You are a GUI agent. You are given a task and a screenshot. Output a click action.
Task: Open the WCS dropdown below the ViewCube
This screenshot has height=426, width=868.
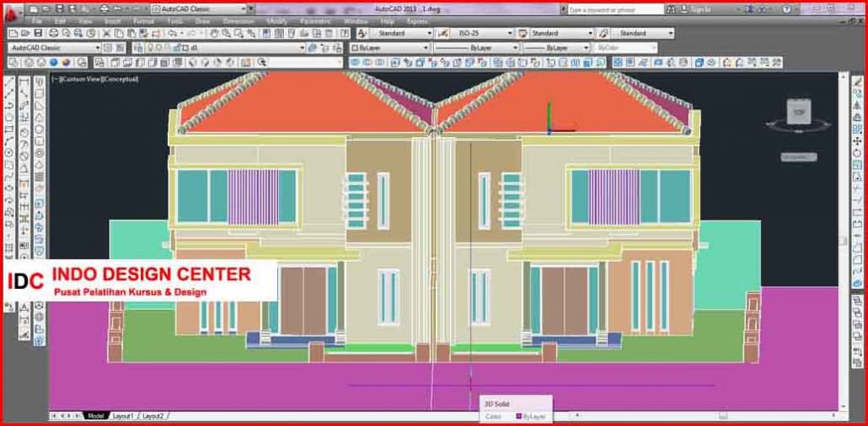[x=798, y=158]
